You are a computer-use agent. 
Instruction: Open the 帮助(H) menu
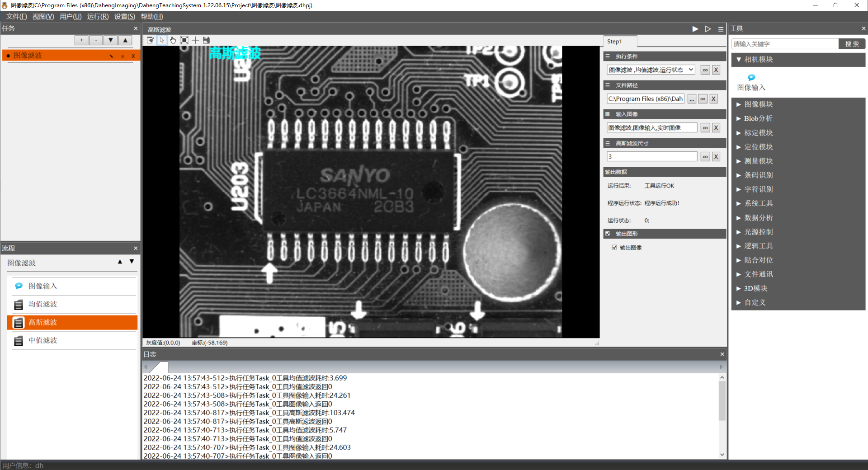[151, 17]
